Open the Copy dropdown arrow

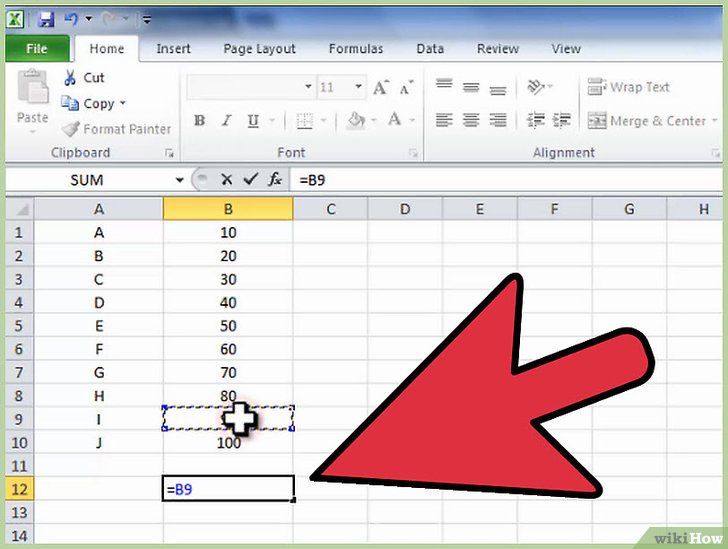(123, 103)
